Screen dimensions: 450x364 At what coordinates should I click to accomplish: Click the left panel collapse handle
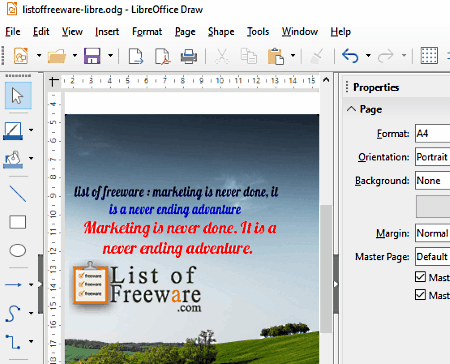tap(40, 284)
